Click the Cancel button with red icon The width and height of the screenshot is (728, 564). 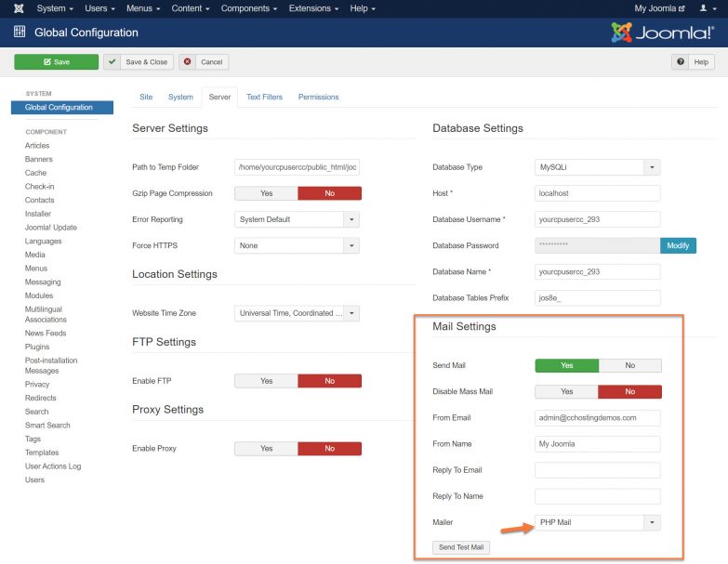[204, 62]
